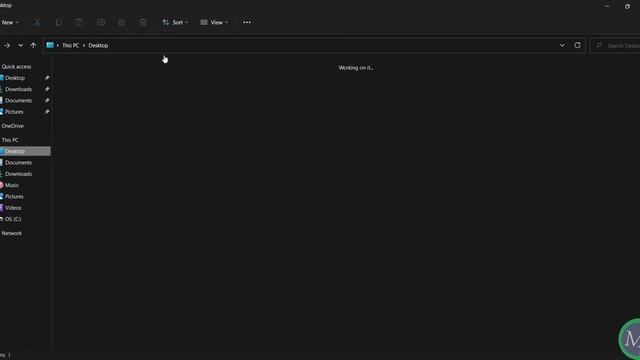Open pinned Downloads under Quick access
Viewport: 640px width, 360px height.
point(18,89)
